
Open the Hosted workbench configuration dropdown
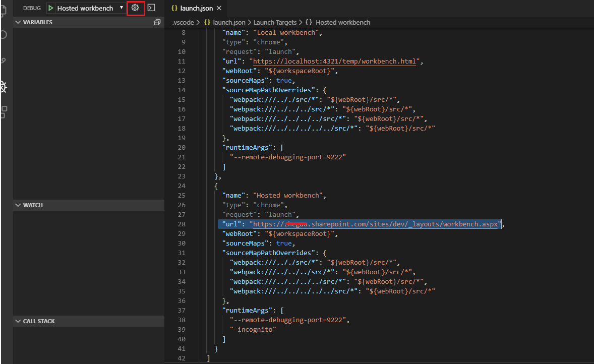[90, 8]
